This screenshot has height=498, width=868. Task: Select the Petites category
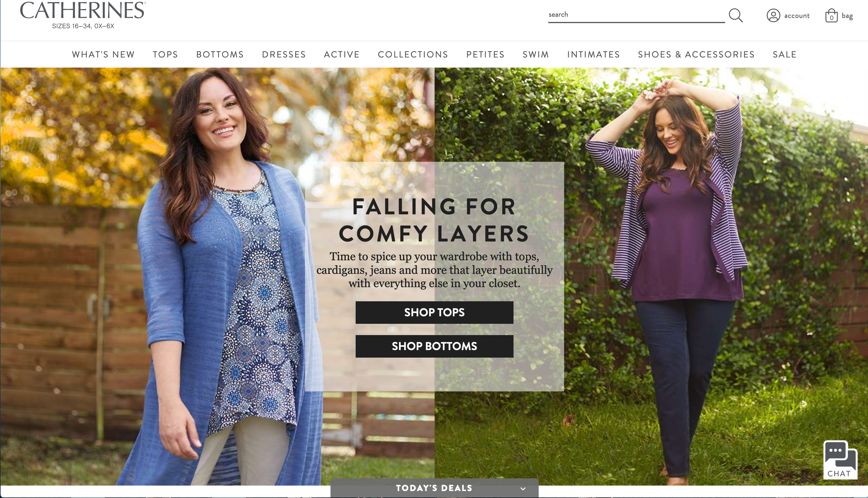485,54
